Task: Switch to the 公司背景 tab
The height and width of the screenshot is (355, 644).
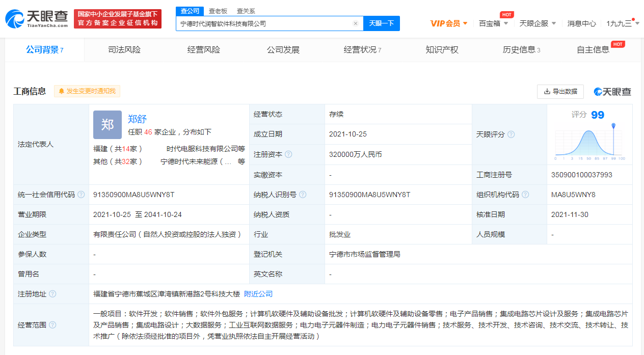Action: [45, 50]
